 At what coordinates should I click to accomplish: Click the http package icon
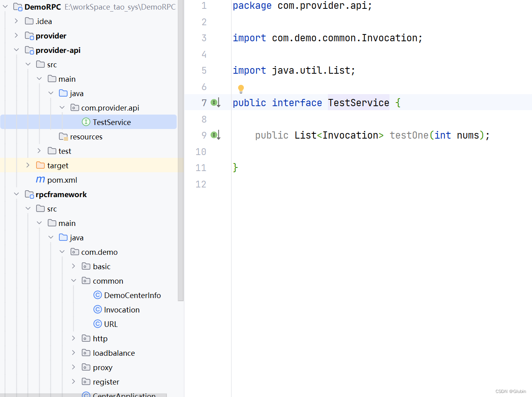tap(86, 338)
